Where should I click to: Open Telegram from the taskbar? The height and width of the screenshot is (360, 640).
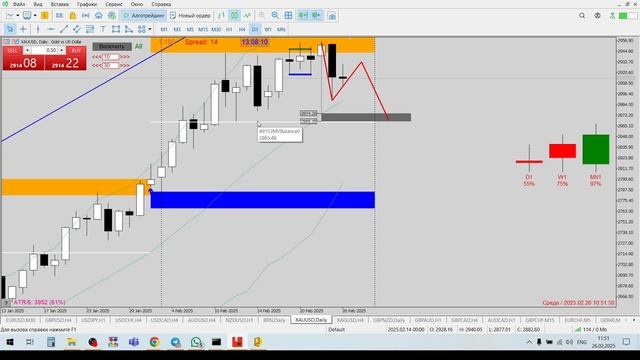(x=176, y=342)
